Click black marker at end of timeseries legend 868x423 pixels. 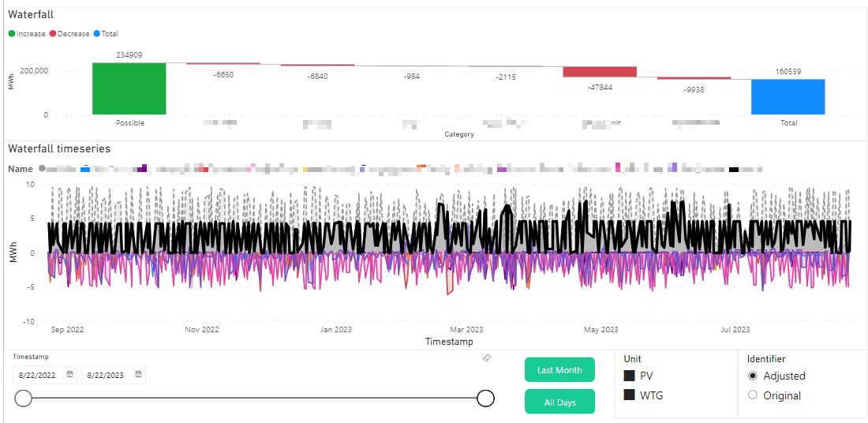coord(734,169)
